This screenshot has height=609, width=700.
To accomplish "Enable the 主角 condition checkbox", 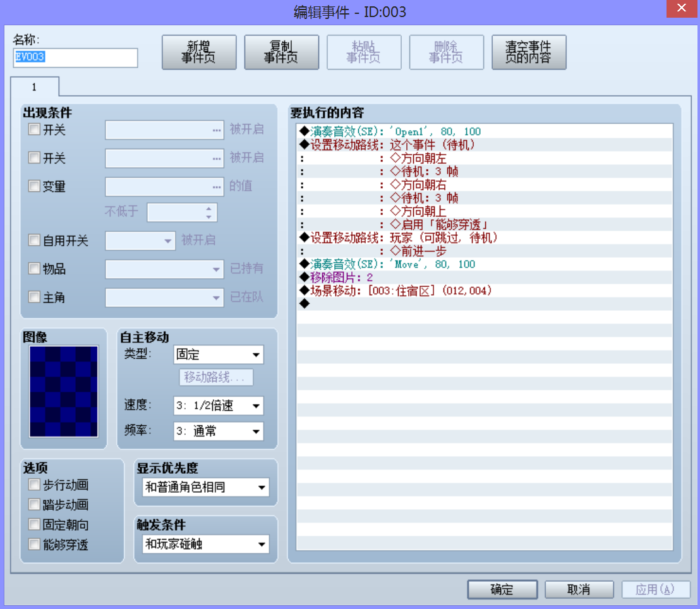I will coord(34,297).
